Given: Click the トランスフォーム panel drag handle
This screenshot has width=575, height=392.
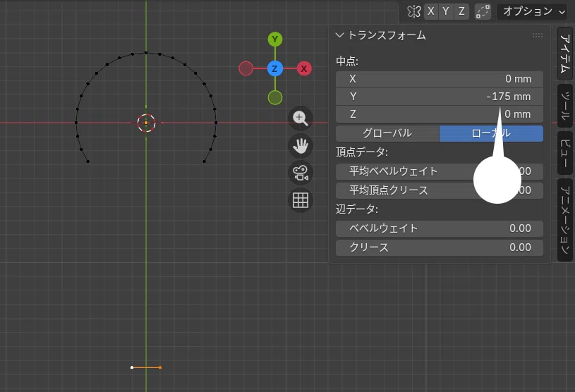Looking at the screenshot, I should [x=537, y=35].
